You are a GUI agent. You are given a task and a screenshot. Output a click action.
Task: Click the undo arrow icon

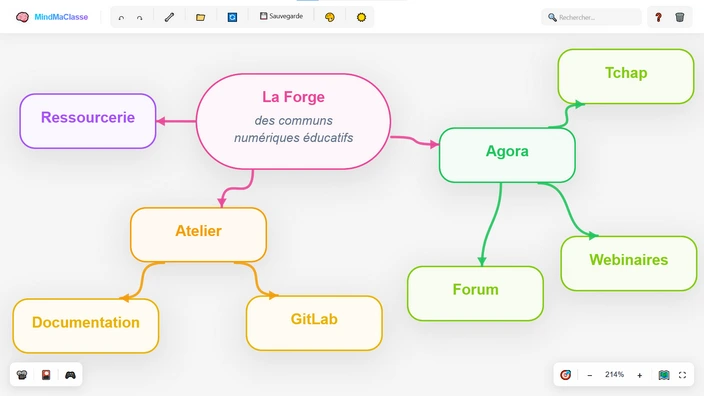pyautogui.click(x=121, y=18)
